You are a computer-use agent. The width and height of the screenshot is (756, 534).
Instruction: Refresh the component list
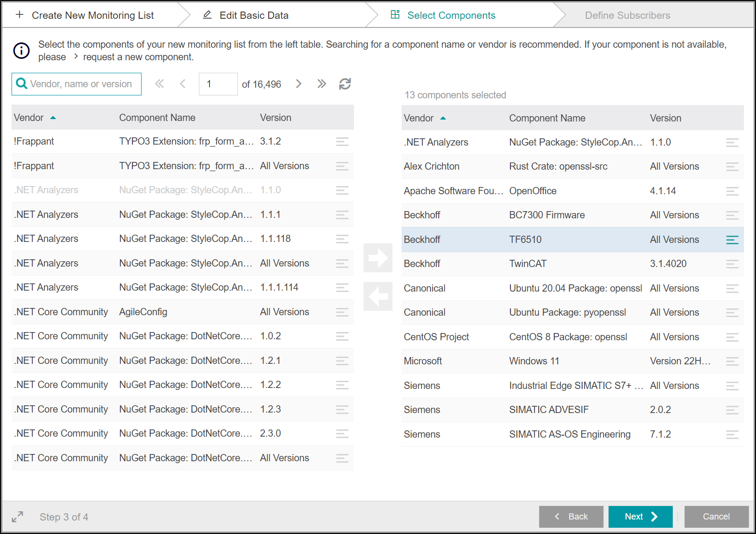click(345, 84)
